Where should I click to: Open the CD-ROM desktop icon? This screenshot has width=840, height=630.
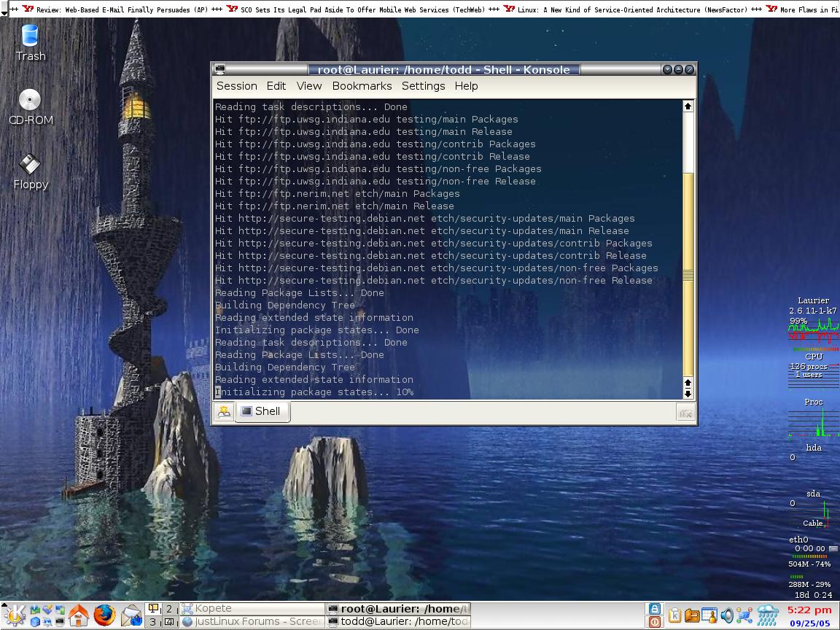(31, 107)
